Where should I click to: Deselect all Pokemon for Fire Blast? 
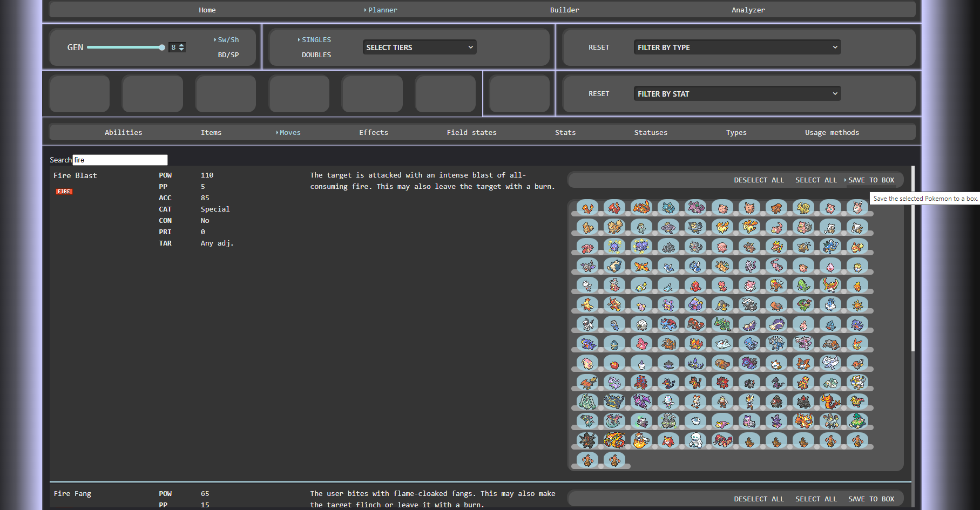(759, 180)
